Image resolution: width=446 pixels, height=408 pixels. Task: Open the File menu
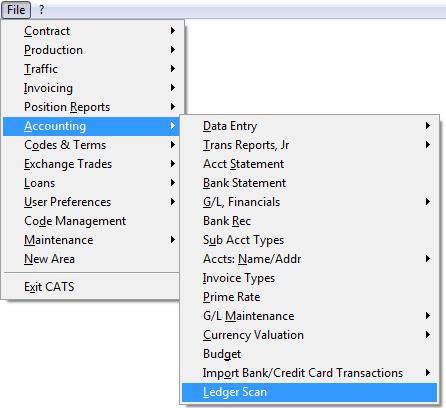[x=16, y=10]
